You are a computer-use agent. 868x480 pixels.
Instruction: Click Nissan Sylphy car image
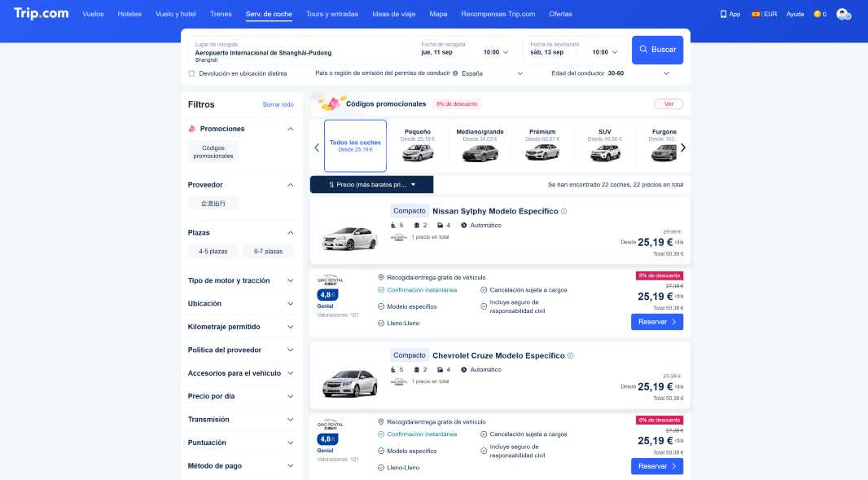pos(349,239)
